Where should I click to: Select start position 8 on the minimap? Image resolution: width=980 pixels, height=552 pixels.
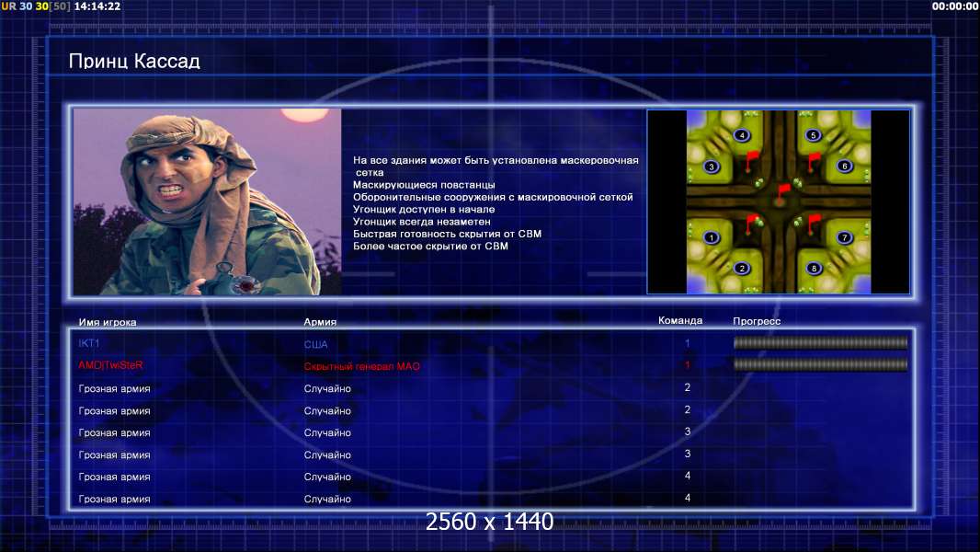click(813, 269)
